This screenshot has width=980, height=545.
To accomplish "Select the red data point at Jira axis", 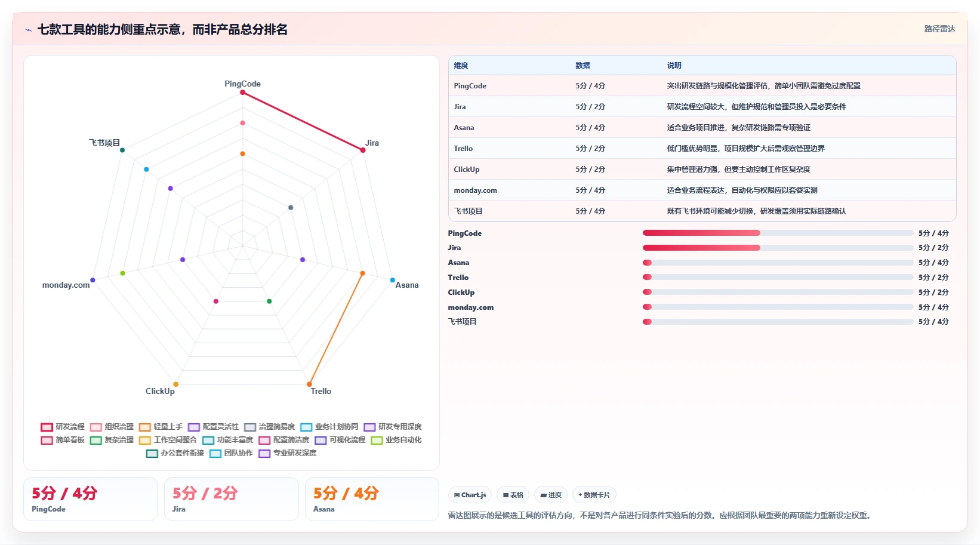I will [362, 150].
